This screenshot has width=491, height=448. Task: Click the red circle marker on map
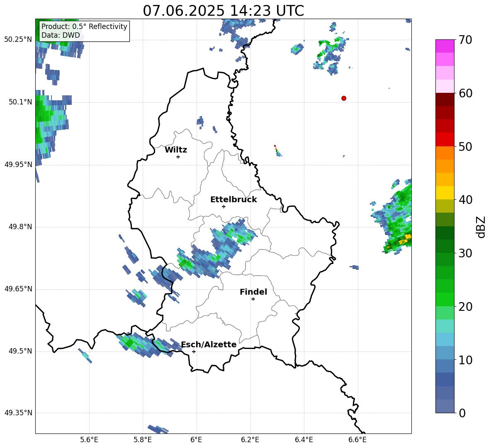click(x=344, y=98)
